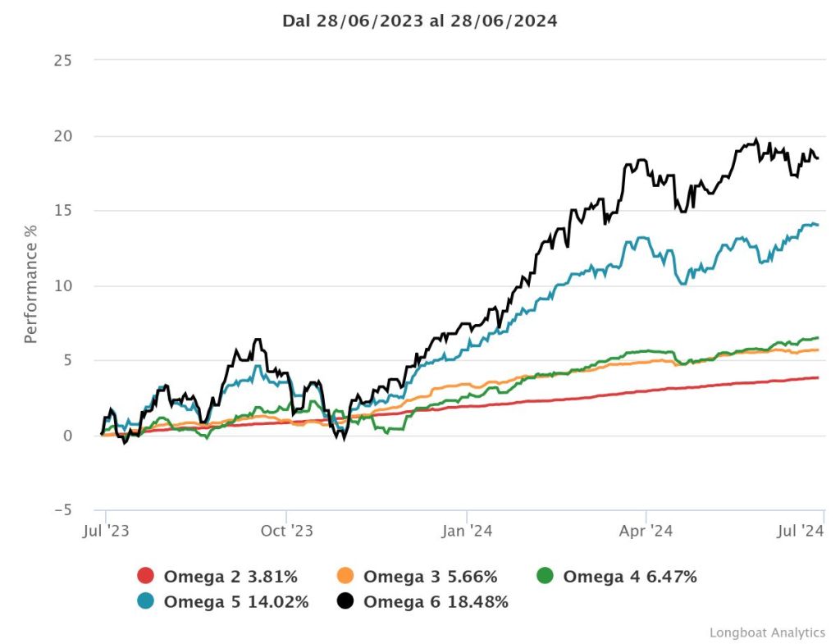Click the black Omega 6 legend marker
Image resolution: width=840 pixels, height=644 pixels.
point(345,601)
